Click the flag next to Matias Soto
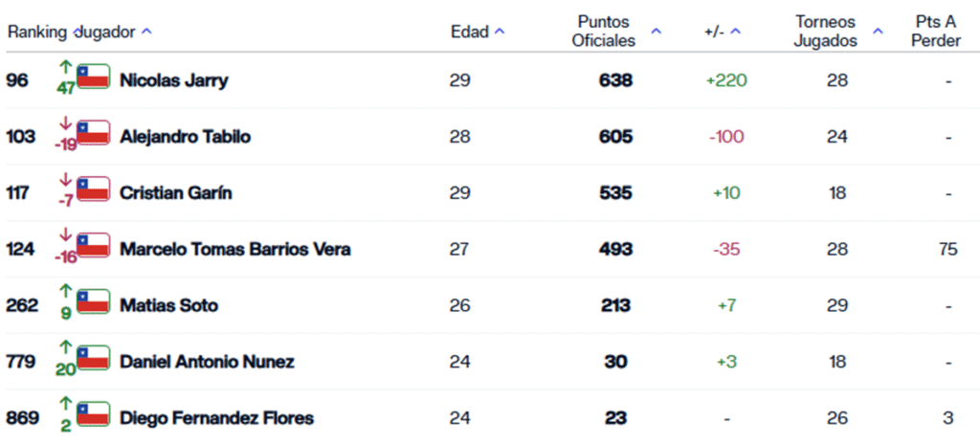 click(x=94, y=301)
